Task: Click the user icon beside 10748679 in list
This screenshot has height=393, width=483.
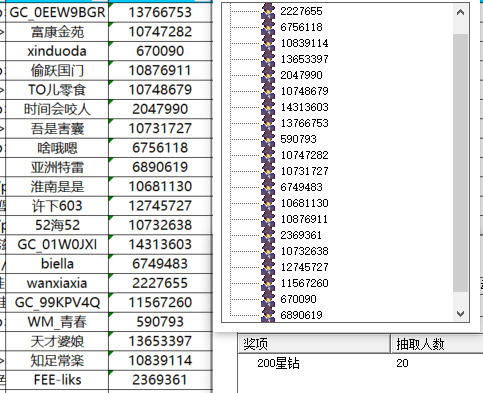Action: click(268, 91)
